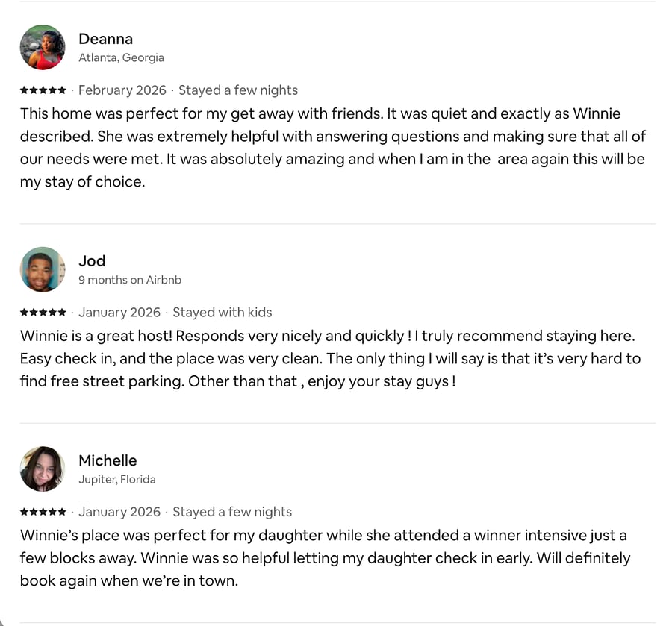Click the five-star rating on Deanna's review
The width and height of the screenshot is (672, 626).
point(43,90)
